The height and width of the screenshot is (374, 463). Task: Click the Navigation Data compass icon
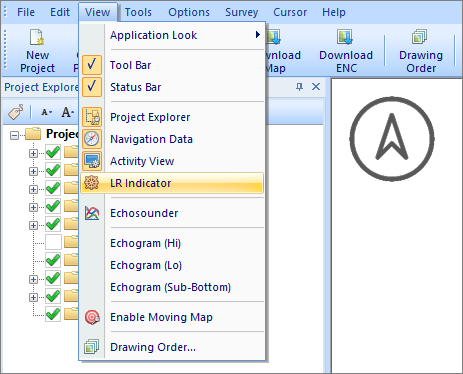point(92,139)
